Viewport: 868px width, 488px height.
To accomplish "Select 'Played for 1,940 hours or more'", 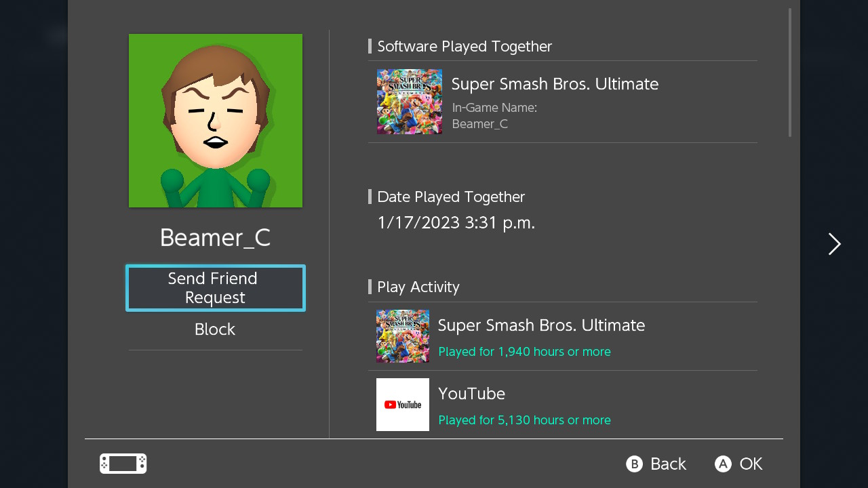I will (524, 352).
